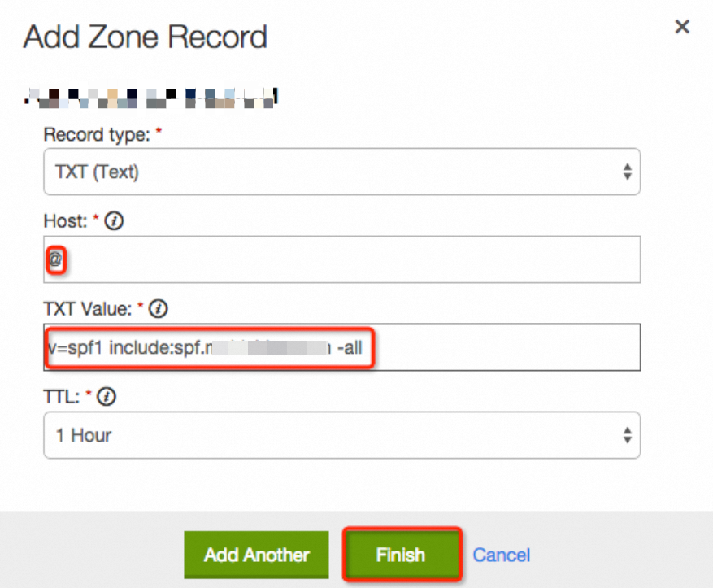This screenshot has height=588, width=713.
Task: Click the Record type label
Action: [x=97, y=134]
